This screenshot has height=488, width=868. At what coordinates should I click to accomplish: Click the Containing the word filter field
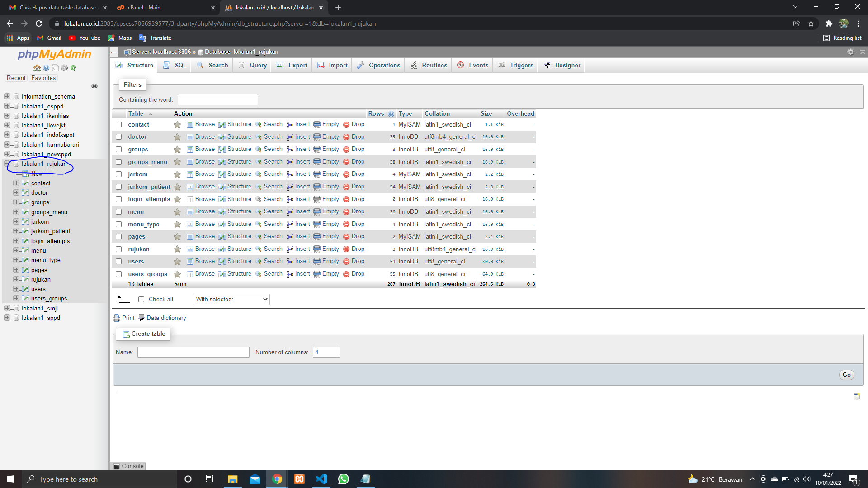217,99
